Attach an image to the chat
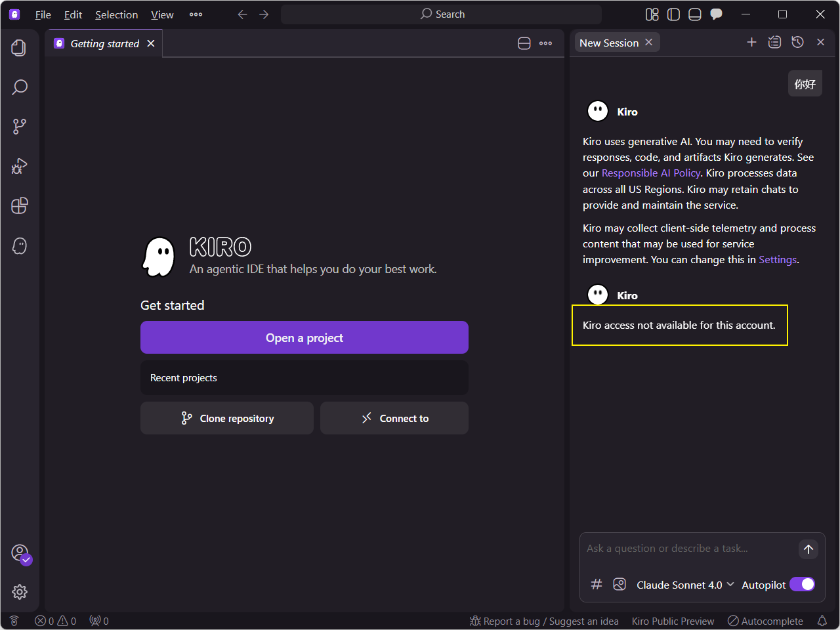This screenshot has width=840, height=630. [x=619, y=584]
